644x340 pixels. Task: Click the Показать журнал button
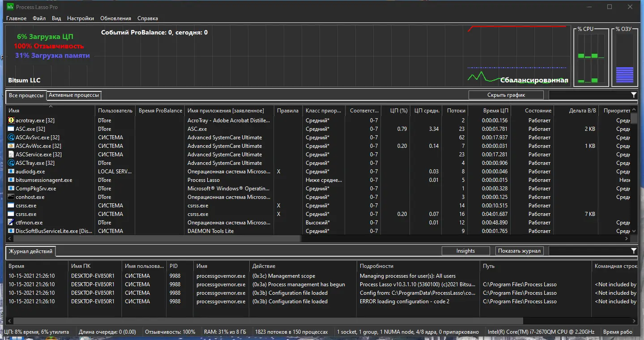520,251
